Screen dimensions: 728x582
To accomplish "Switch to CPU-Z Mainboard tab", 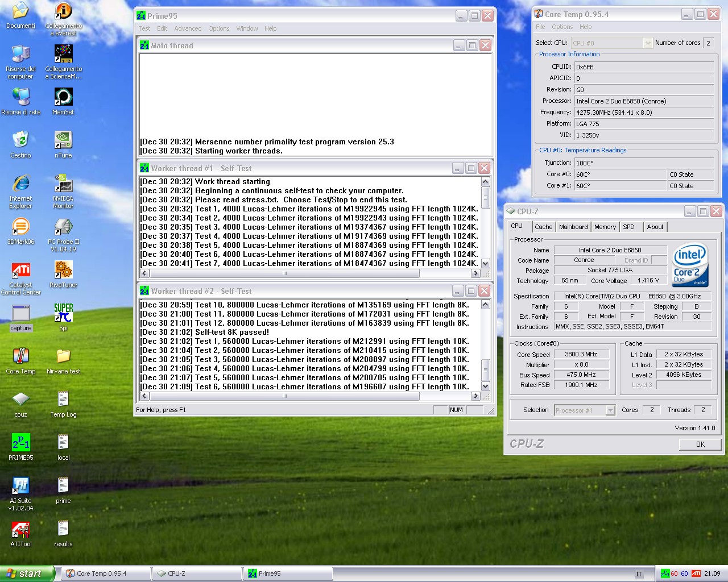I will 573,227.
